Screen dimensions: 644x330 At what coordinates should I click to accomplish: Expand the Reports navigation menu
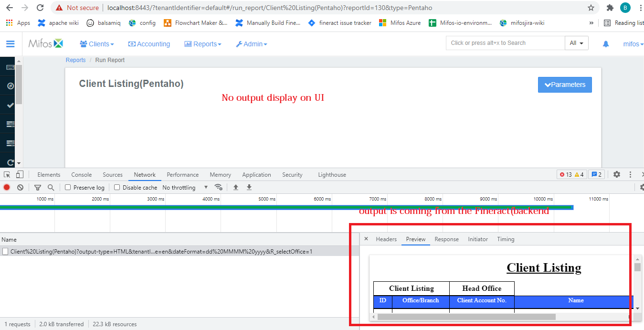point(203,43)
